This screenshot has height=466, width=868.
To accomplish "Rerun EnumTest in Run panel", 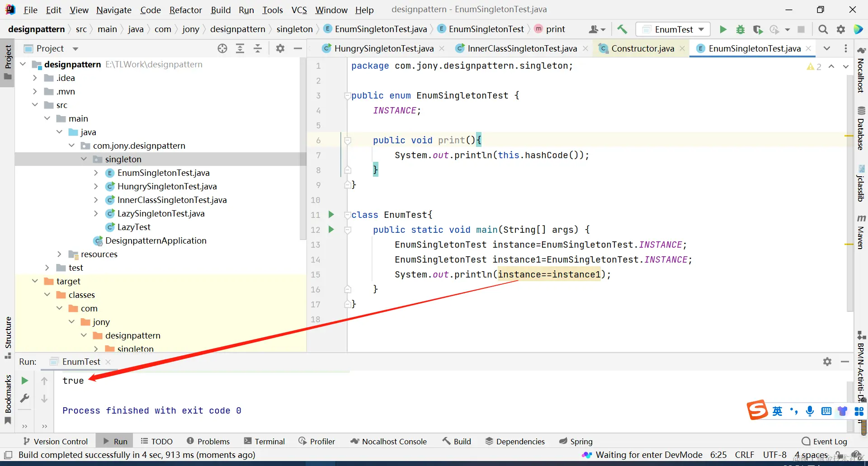I will click(x=25, y=381).
